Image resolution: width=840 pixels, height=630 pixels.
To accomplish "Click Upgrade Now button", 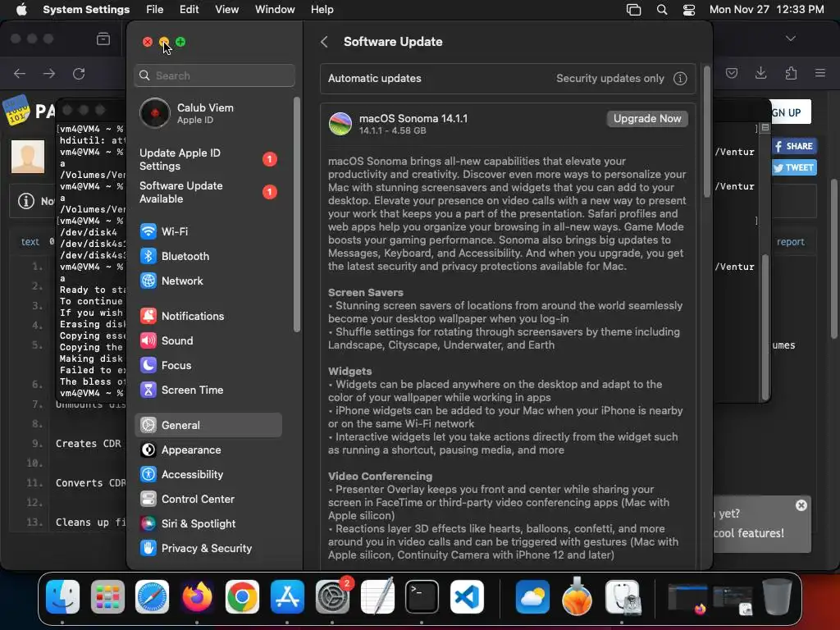I will point(647,118).
